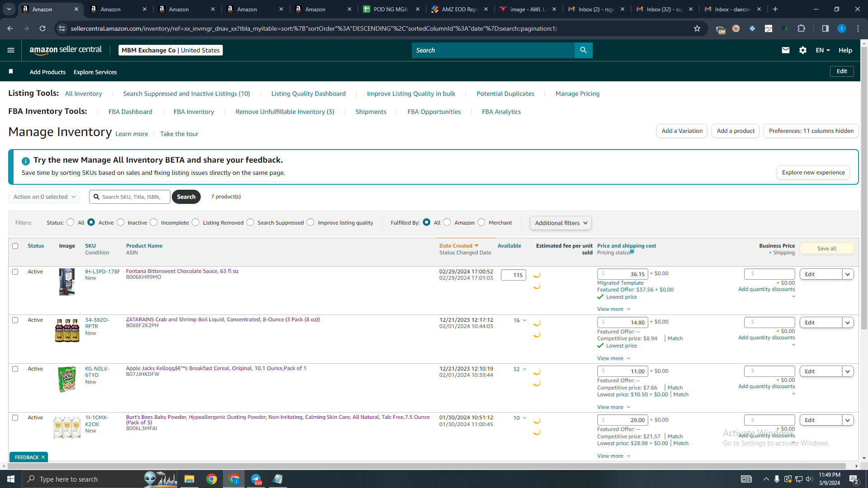This screenshot has width=868, height=488.
Task: Click Explore new experience button
Action: pyautogui.click(x=813, y=172)
